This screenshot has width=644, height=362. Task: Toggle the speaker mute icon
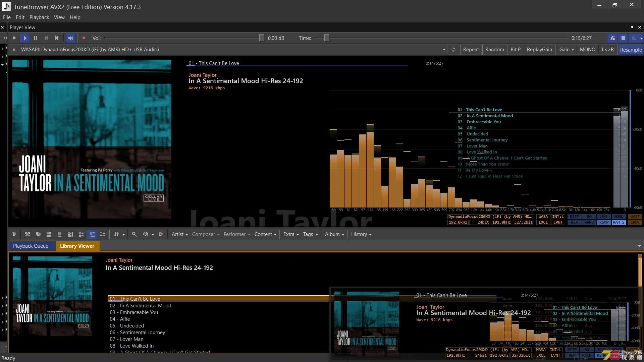tap(70, 38)
